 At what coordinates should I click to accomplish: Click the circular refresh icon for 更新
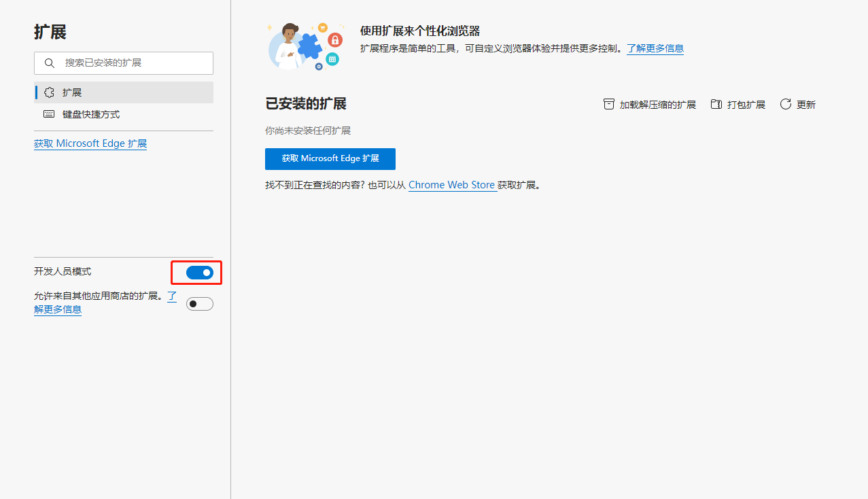[786, 104]
